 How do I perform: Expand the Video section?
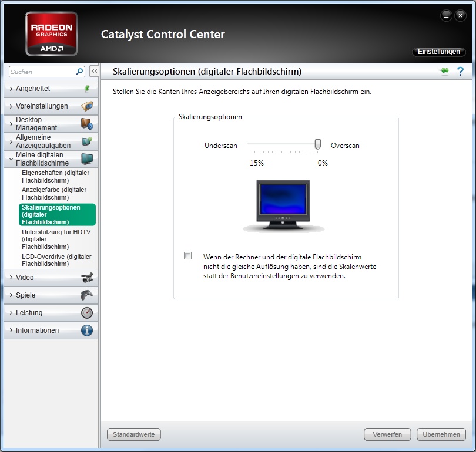coord(11,278)
